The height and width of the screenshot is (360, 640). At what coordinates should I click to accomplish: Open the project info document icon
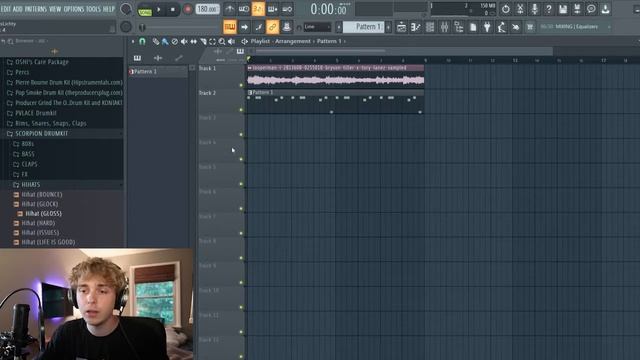(x=473, y=27)
